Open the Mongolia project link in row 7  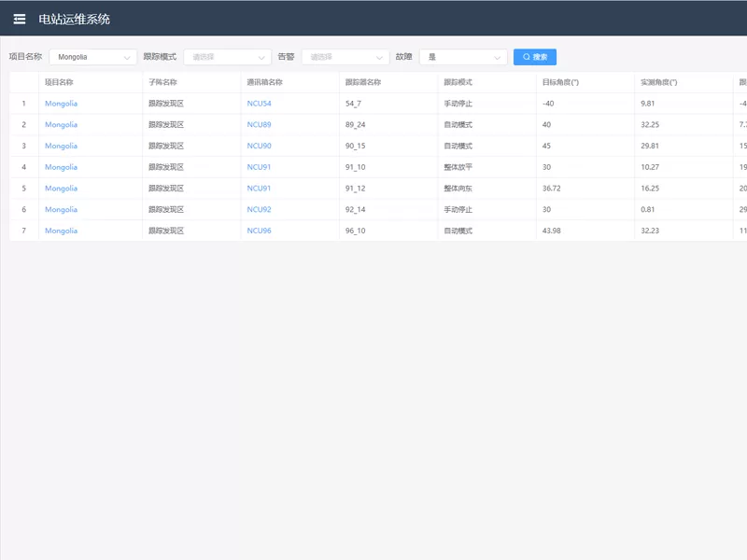pos(61,231)
